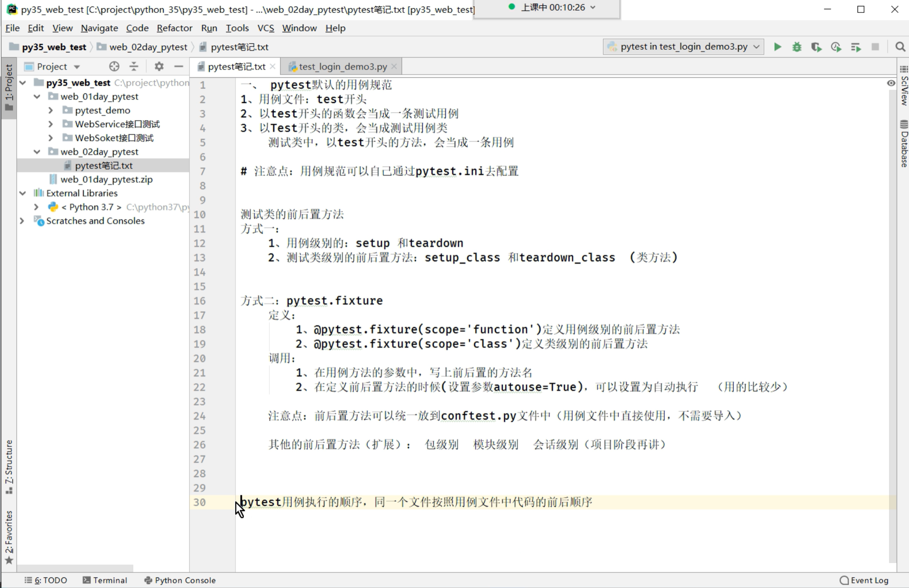Switch to test_login_demo3.py tab

[342, 67]
